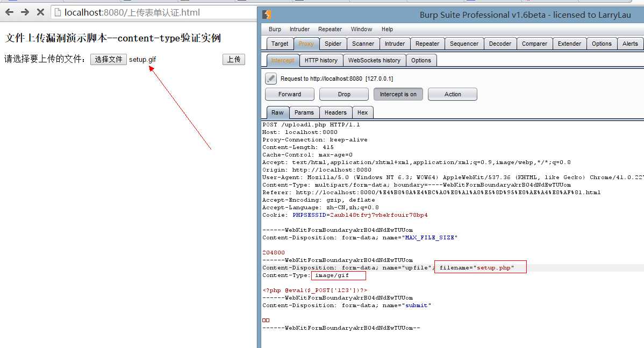
Task: Switch to the Headers view tab
Action: pyautogui.click(x=335, y=112)
